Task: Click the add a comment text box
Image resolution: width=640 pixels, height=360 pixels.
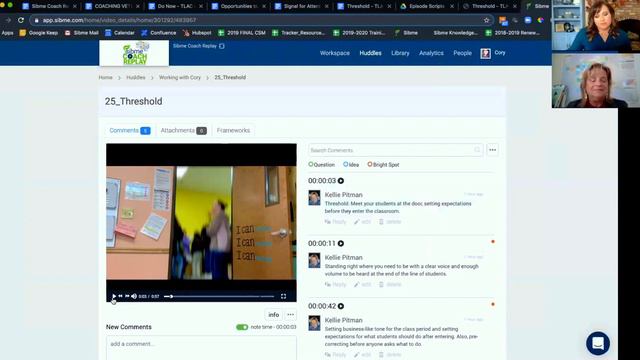Action: tap(201, 347)
